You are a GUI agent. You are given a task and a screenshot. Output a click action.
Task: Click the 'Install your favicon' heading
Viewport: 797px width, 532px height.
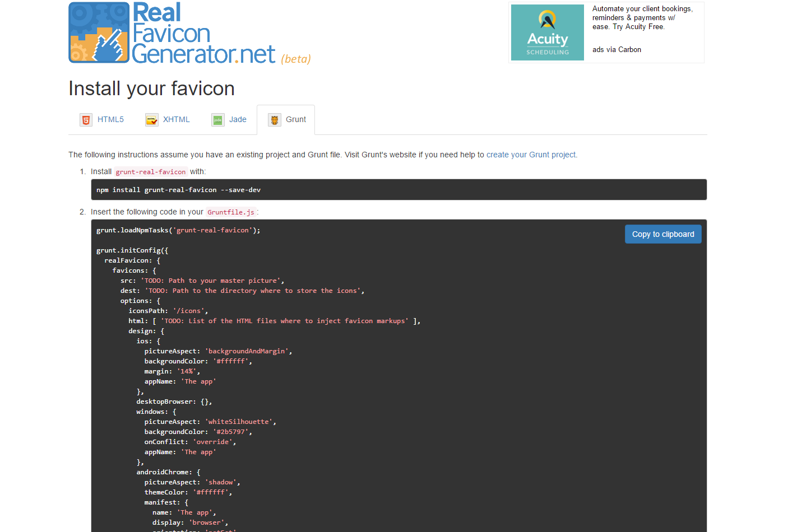point(151,88)
